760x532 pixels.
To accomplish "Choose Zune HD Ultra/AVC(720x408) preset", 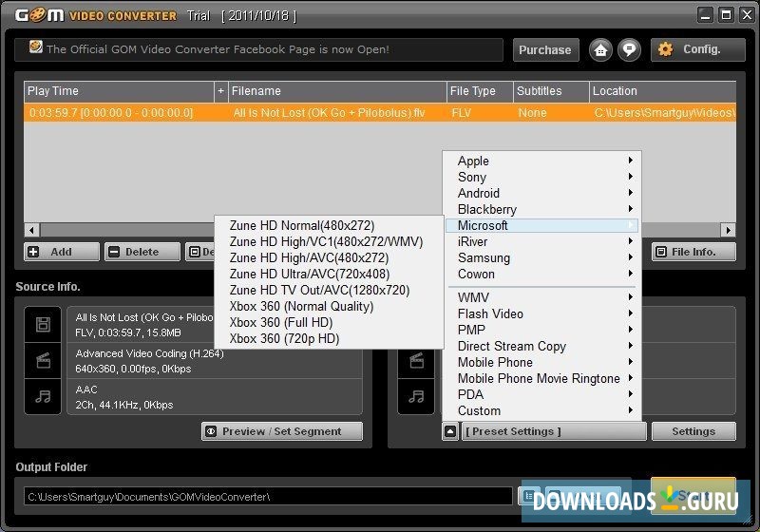I will click(329, 275).
